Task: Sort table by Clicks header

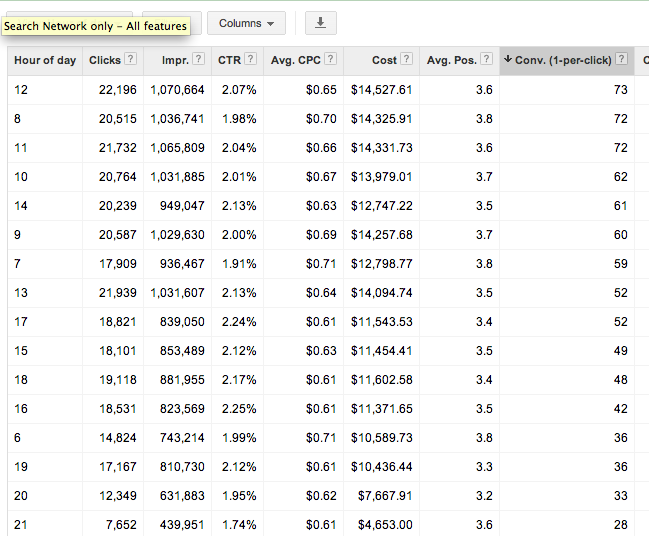Action: pos(105,60)
